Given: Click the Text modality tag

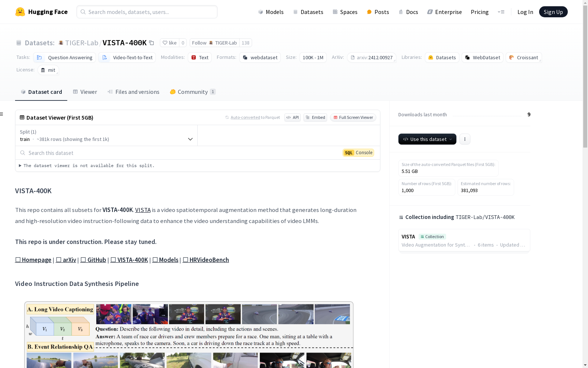Looking at the screenshot, I should click(200, 57).
